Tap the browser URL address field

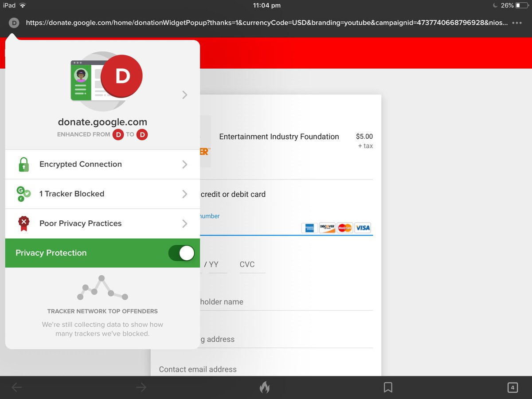pyautogui.click(x=267, y=23)
